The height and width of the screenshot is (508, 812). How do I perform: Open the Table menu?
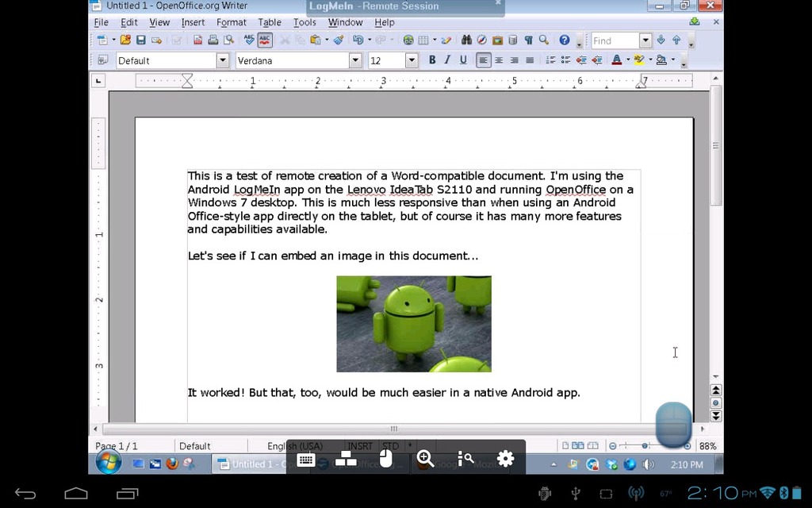tap(270, 22)
